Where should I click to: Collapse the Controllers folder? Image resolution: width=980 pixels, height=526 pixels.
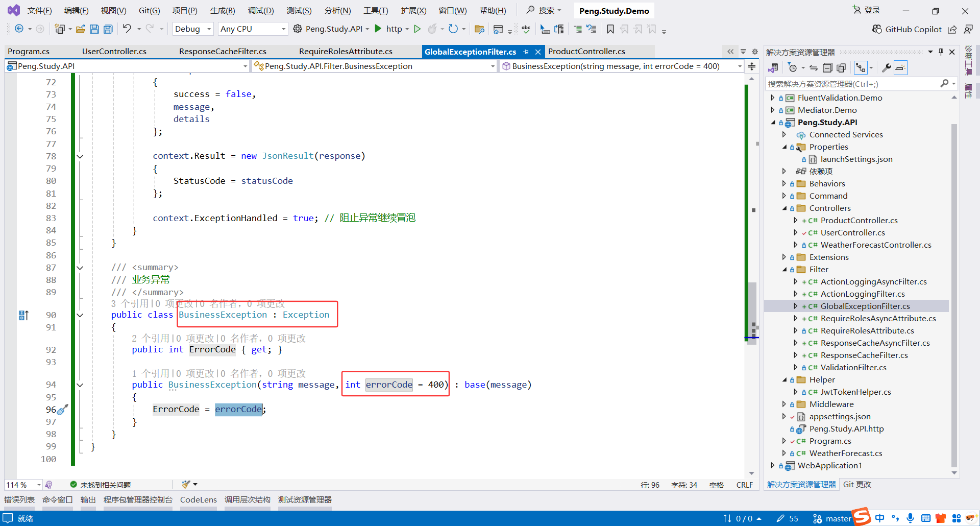[x=785, y=208]
